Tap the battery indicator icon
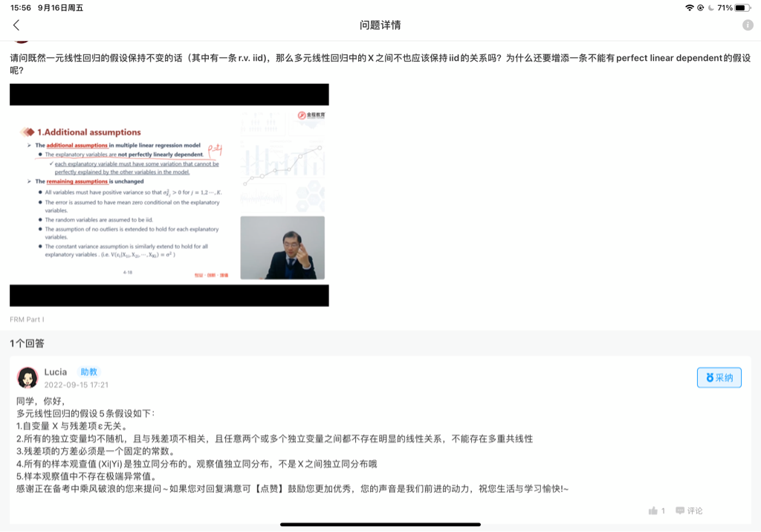The image size is (761, 532). tap(742, 7)
